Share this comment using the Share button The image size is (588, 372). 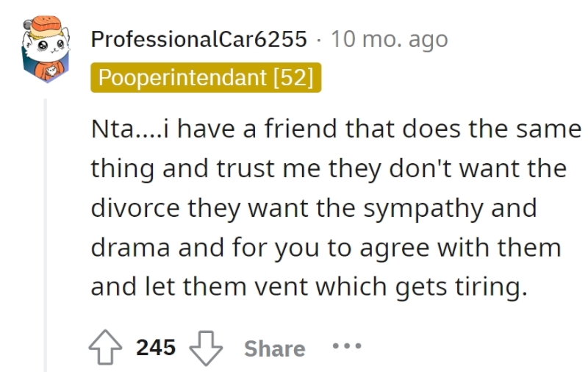tap(274, 348)
